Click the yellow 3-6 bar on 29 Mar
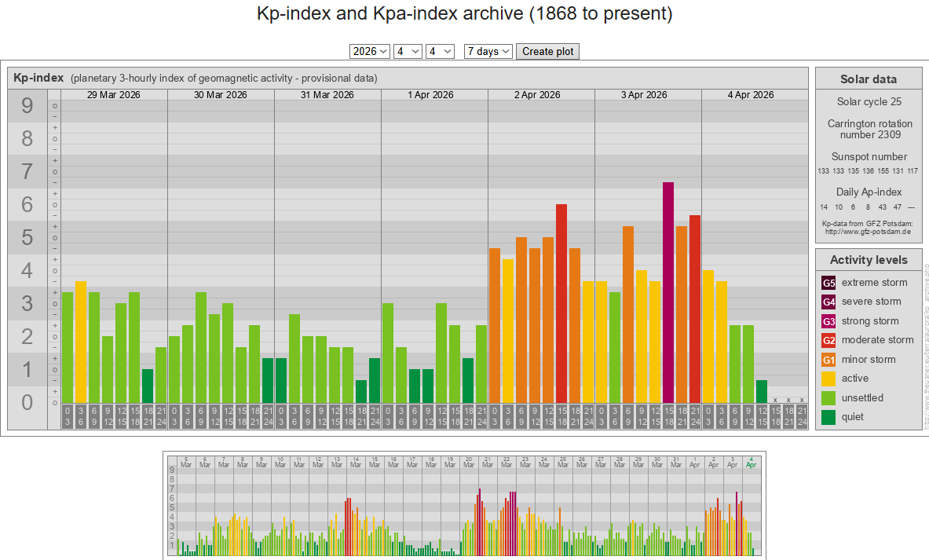Screen dimensions: 929x560 pyautogui.click(x=81, y=342)
